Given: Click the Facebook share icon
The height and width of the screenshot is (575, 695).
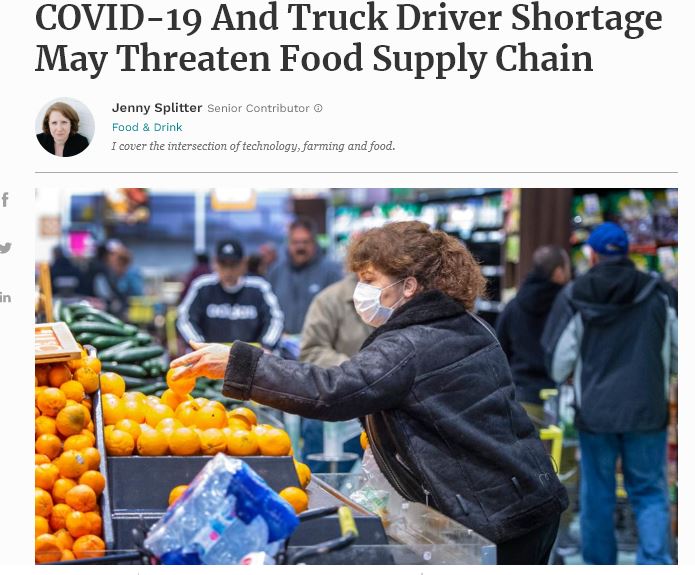Looking at the screenshot, I should (x=5, y=200).
